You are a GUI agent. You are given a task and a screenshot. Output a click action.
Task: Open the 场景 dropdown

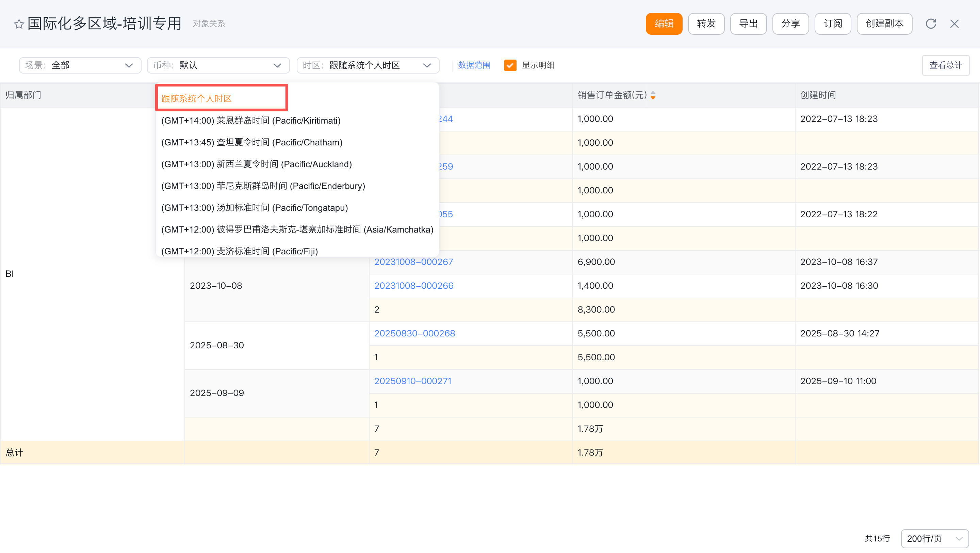tap(80, 65)
